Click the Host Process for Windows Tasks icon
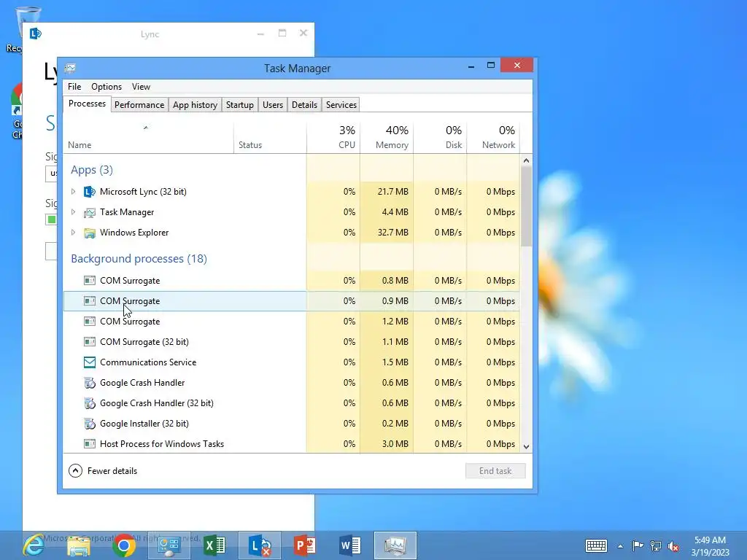747x560 pixels. (89, 444)
